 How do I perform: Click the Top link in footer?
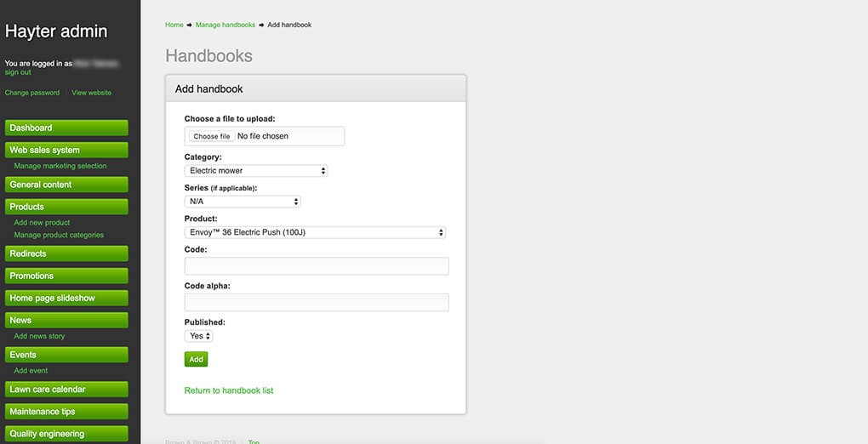254,441
